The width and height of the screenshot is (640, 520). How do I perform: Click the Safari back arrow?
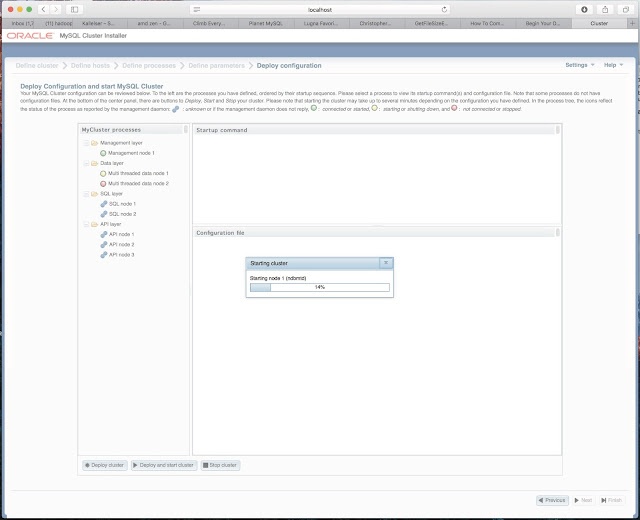coord(43,9)
